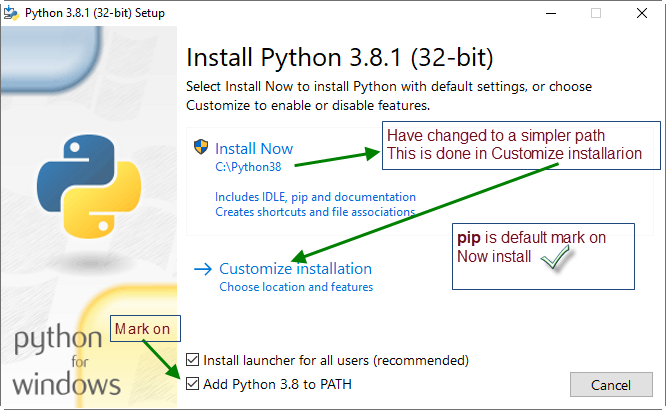This screenshot has height=410, width=666.
Task: Click the 'Install Python 3.8.1 (32-bit)' heading
Action: click(x=340, y=57)
